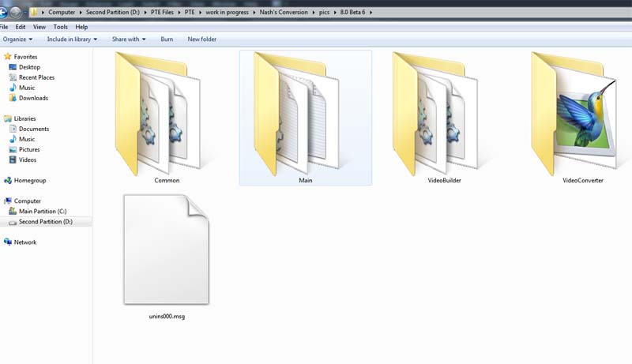Go to PTE Files in breadcrumb

coord(162,12)
